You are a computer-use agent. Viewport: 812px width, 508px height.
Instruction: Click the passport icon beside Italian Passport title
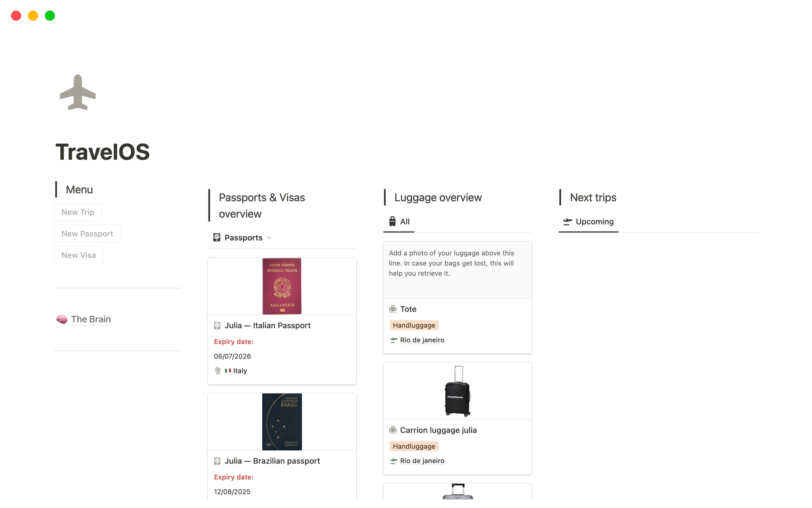217,326
